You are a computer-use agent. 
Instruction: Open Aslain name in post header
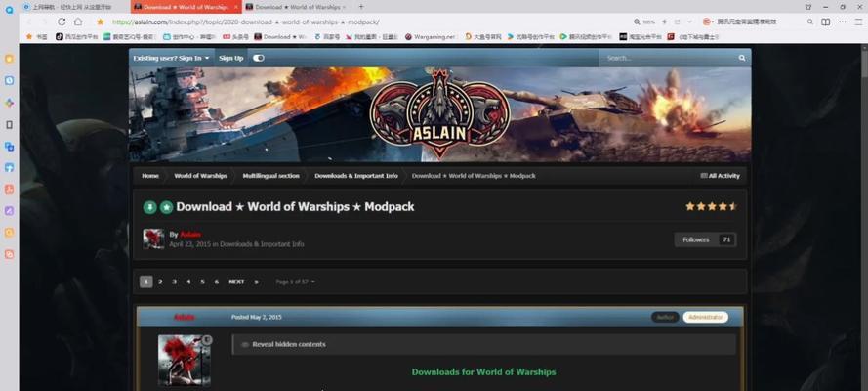185,318
